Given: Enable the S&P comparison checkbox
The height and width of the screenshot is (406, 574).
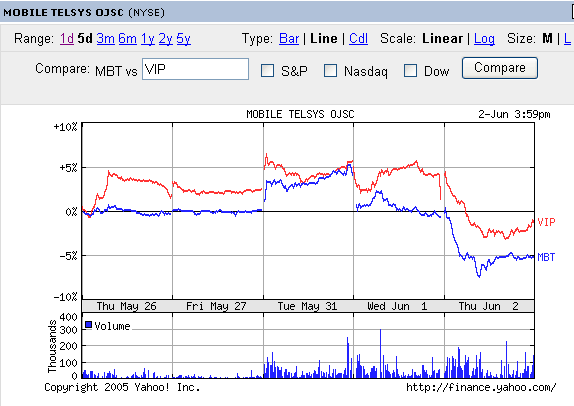Looking at the screenshot, I should coord(267,70).
